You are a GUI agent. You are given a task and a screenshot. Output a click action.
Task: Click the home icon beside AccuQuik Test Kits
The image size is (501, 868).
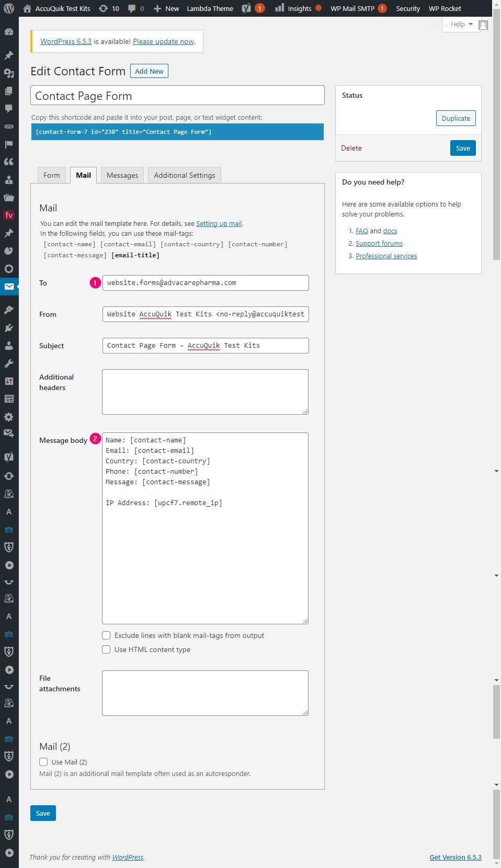pyautogui.click(x=27, y=8)
